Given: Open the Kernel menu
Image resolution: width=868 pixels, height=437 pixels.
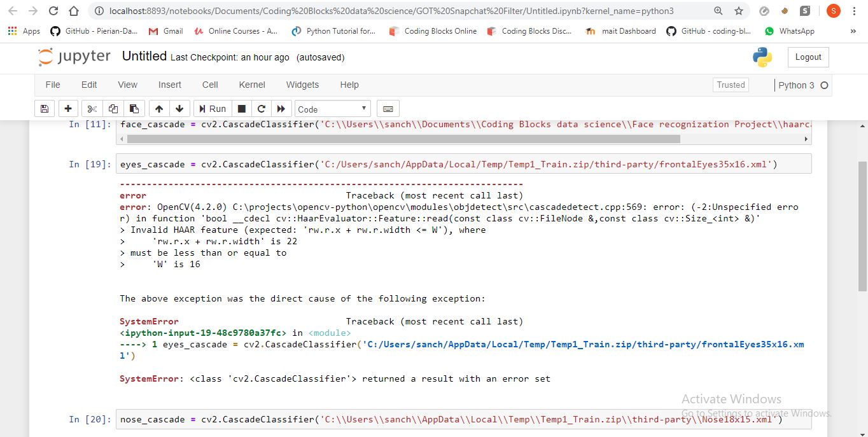Looking at the screenshot, I should (x=252, y=85).
